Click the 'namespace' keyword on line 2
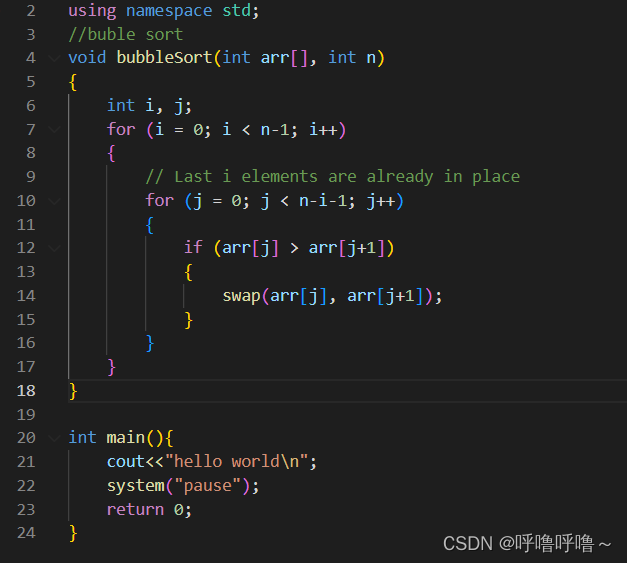This screenshot has width=627, height=563. pos(169,11)
